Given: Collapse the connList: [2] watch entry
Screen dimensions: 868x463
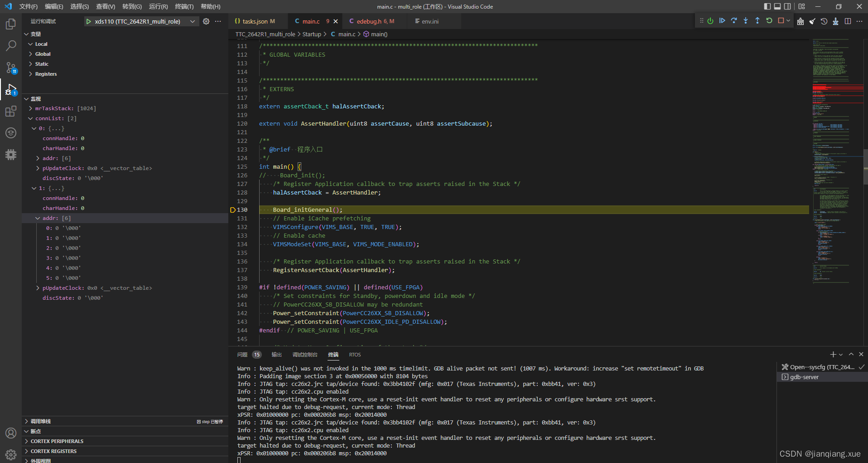Looking at the screenshot, I should click(x=31, y=118).
